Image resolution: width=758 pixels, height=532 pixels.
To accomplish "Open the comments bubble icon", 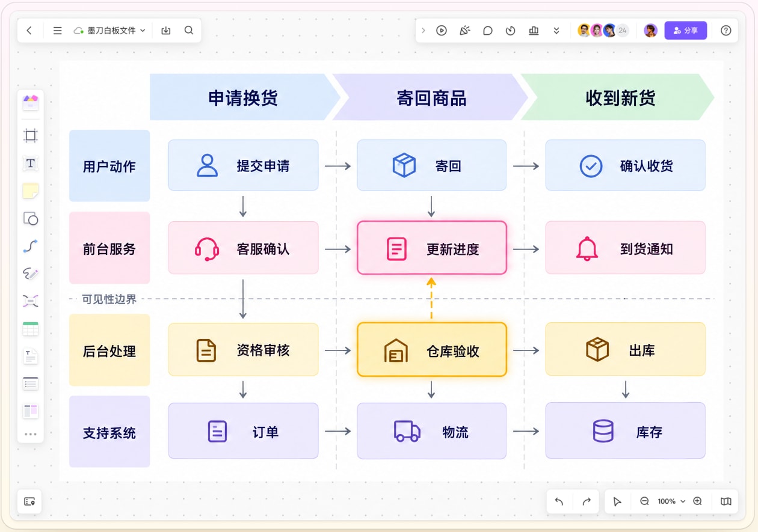I will pyautogui.click(x=488, y=30).
